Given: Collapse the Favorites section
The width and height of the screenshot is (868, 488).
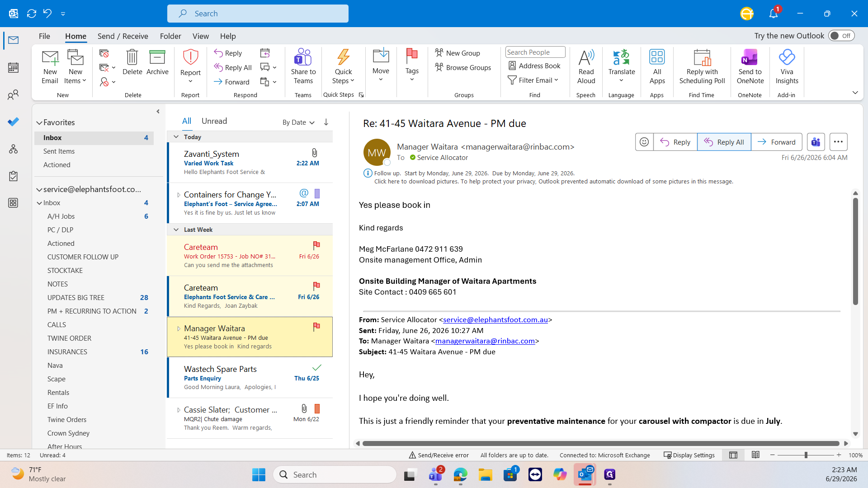Looking at the screenshot, I should [39, 122].
